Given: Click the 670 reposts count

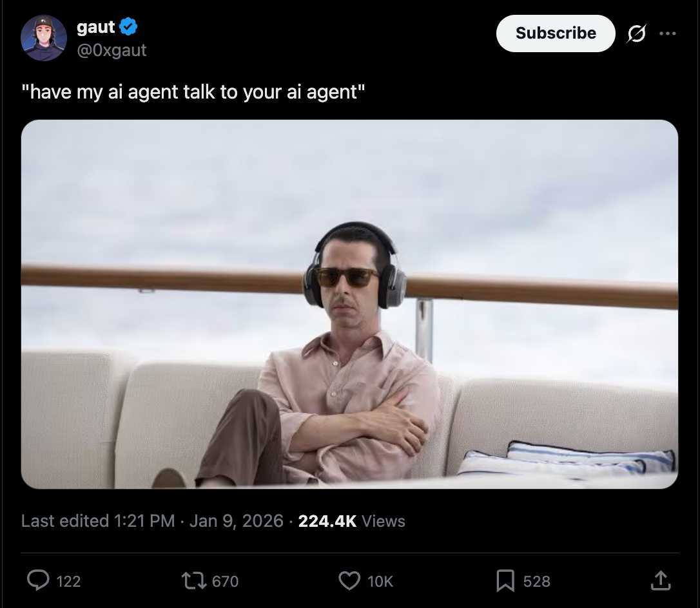Looking at the screenshot, I should (225, 581).
